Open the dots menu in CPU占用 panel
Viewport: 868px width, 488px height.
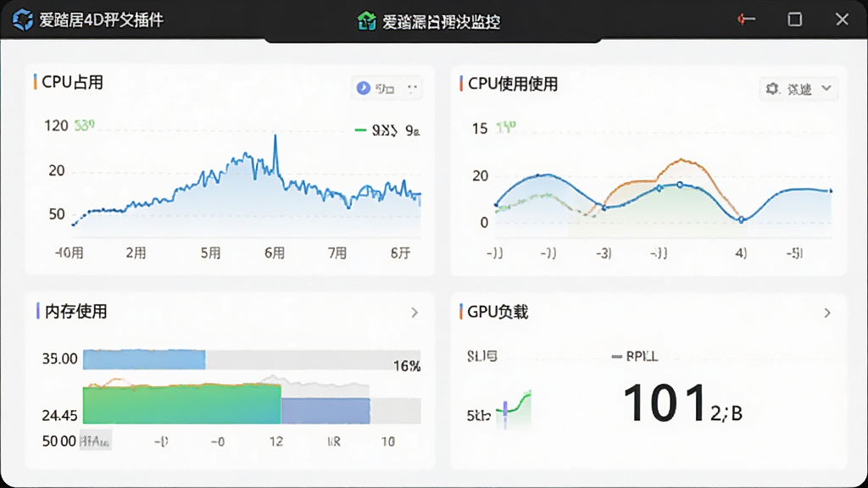[x=412, y=88]
